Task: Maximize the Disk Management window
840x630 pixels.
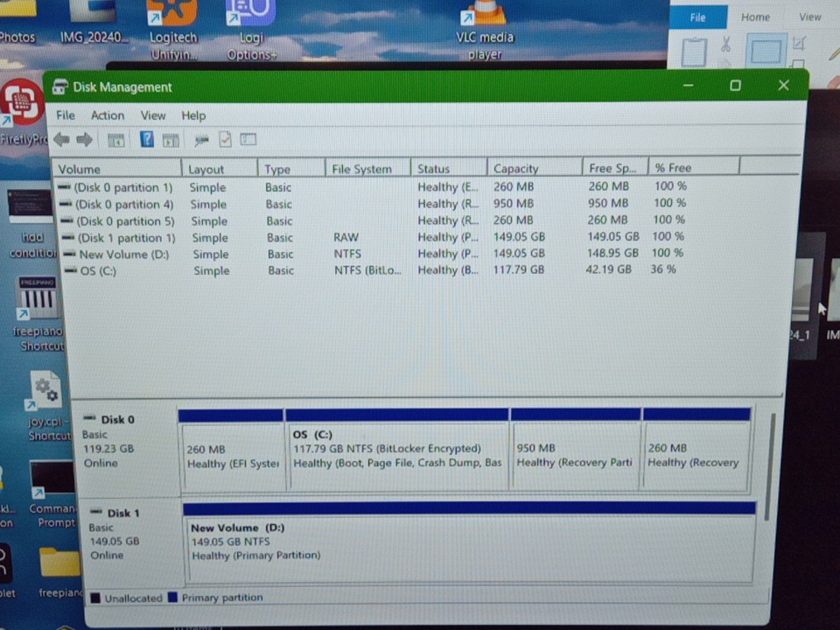Action: tap(736, 86)
